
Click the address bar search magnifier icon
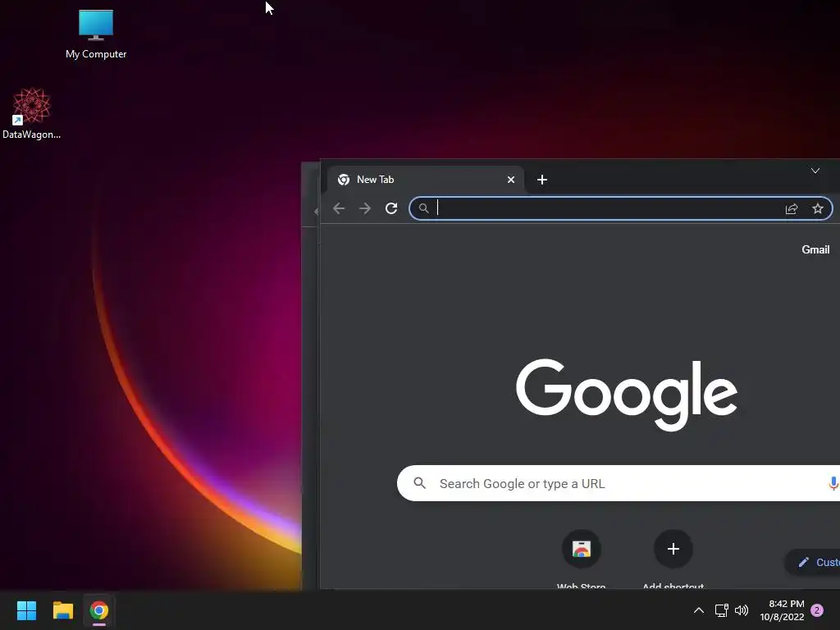pyautogui.click(x=424, y=208)
